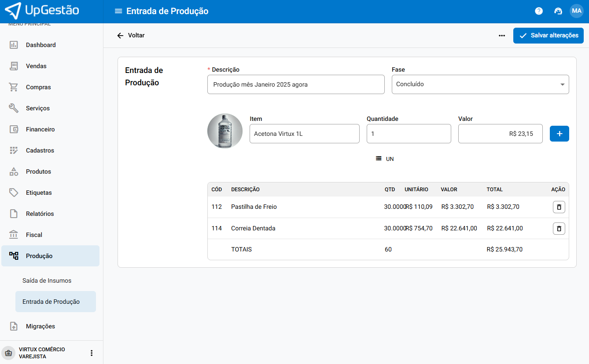Collapse the Produção menu section

[x=50, y=256]
